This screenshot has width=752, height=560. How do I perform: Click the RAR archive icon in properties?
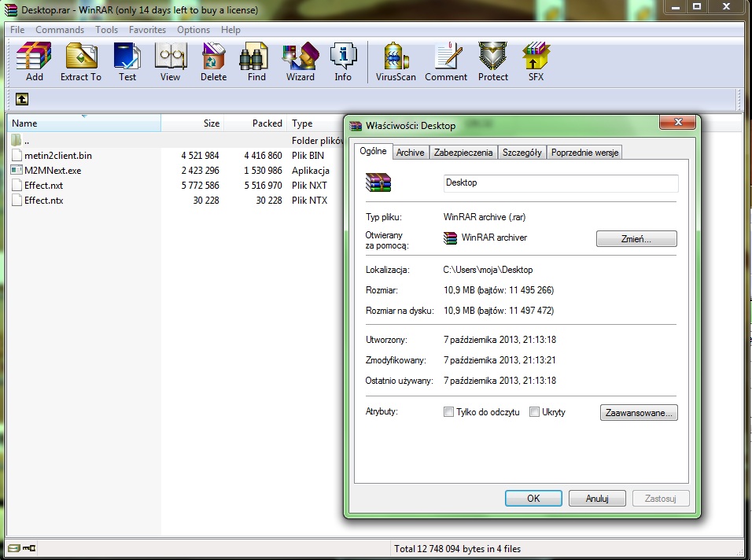pos(378,182)
